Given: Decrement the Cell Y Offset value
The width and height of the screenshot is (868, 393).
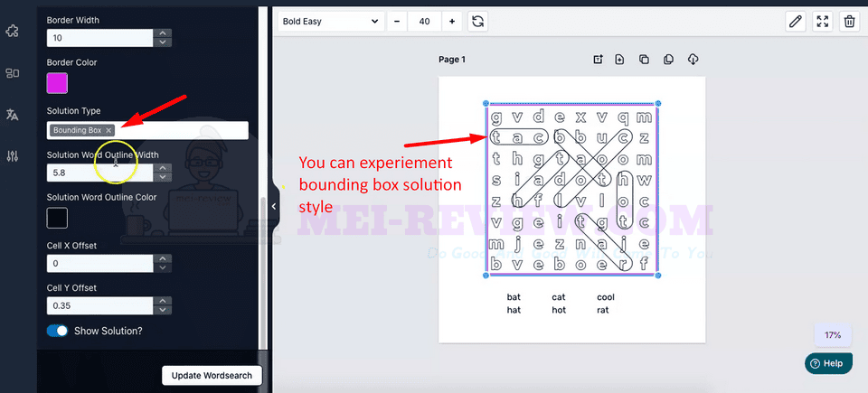Looking at the screenshot, I should click(x=162, y=310).
